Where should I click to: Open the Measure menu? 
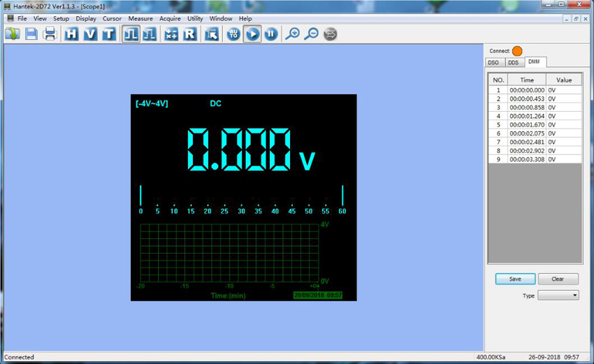pyautogui.click(x=140, y=19)
